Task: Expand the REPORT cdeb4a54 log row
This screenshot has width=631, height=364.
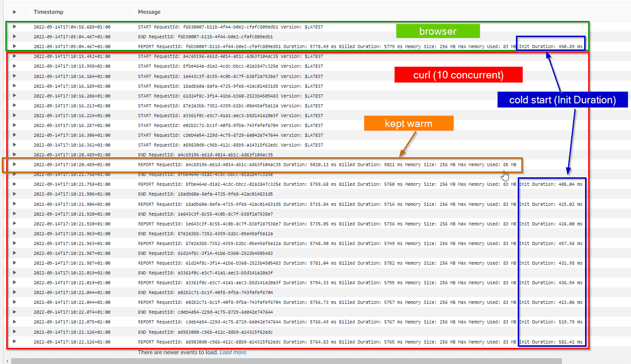Action: 14,322
